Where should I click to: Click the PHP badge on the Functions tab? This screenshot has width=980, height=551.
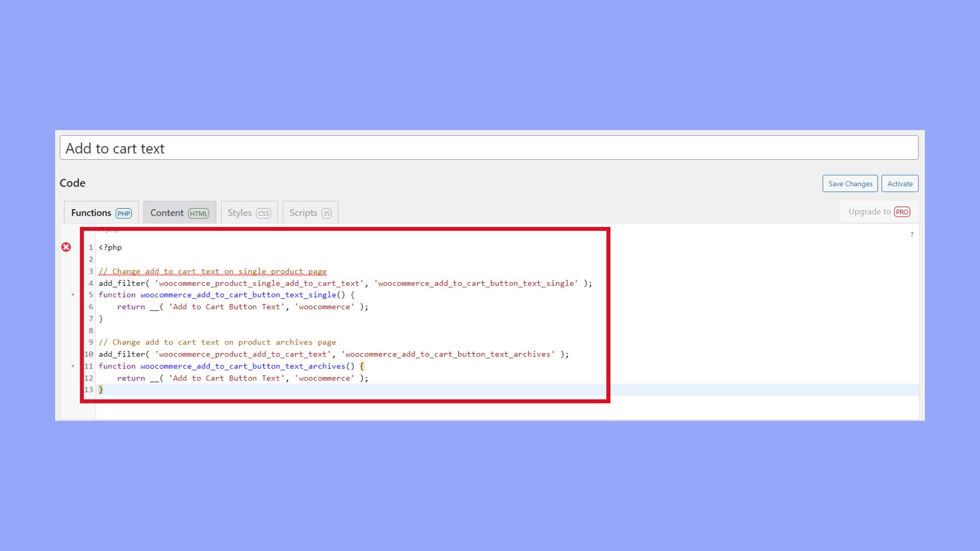124,213
